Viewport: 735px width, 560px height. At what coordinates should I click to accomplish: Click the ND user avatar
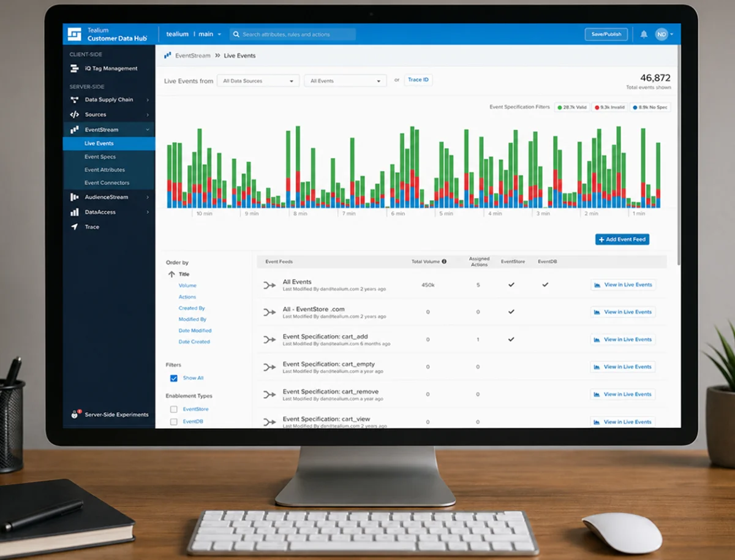point(661,34)
